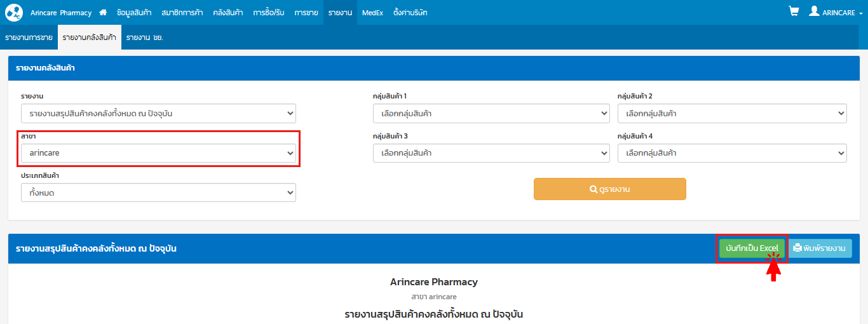The image size is (868, 324).
Task: Switch to รายงานการขาย sales report tab
Action: 29,37
